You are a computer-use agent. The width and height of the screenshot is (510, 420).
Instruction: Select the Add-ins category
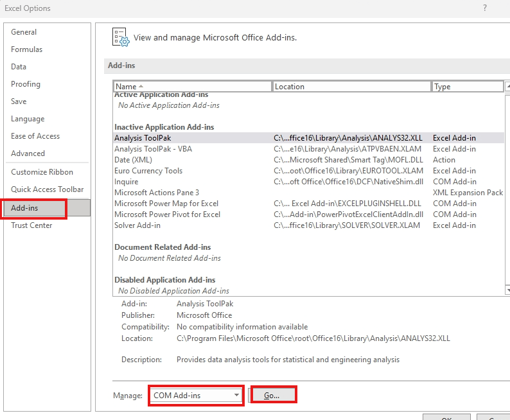[x=48, y=207]
